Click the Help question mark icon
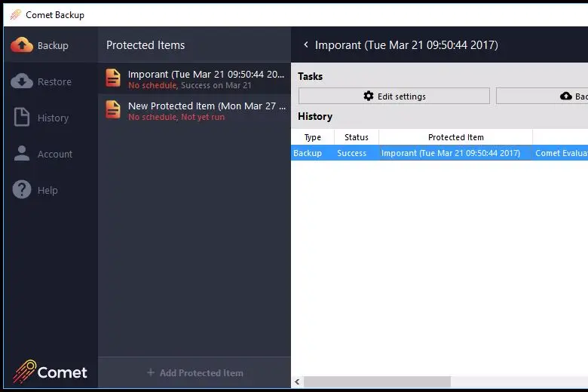This screenshot has height=392, width=588. tap(22, 189)
